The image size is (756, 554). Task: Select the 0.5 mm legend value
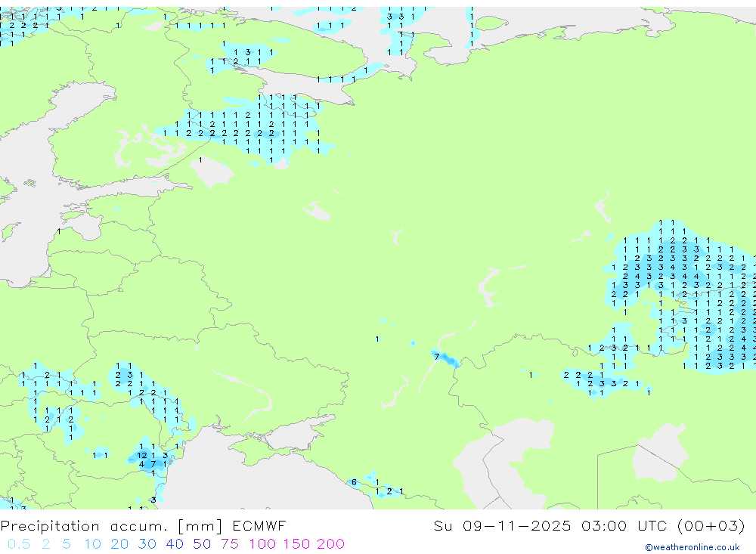coord(19,544)
